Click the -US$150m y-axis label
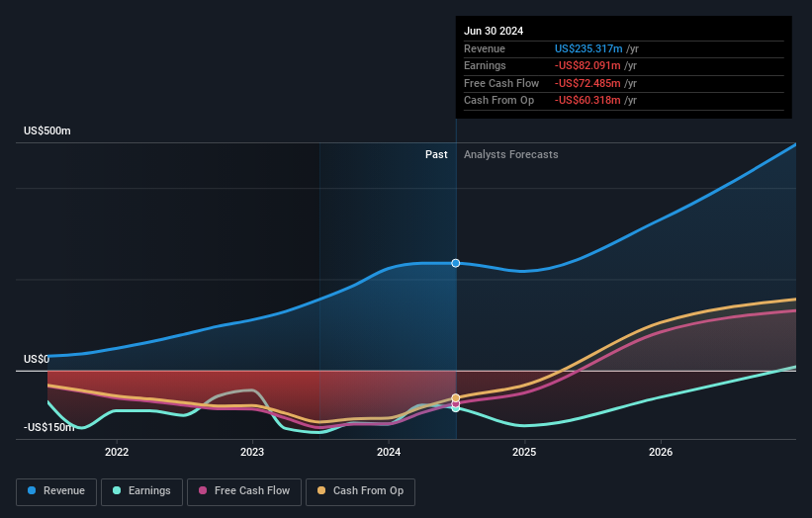This screenshot has width=812, height=518. tap(49, 427)
